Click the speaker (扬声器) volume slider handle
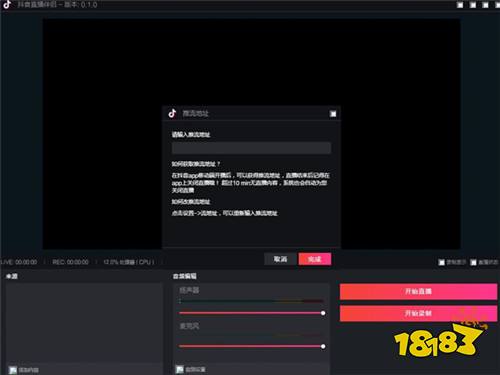The image size is (500, 375). tap(323, 313)
